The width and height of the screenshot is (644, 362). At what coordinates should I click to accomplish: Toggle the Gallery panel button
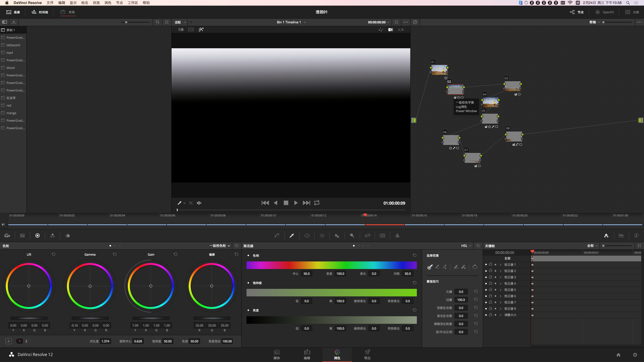[x=13, y=12]
